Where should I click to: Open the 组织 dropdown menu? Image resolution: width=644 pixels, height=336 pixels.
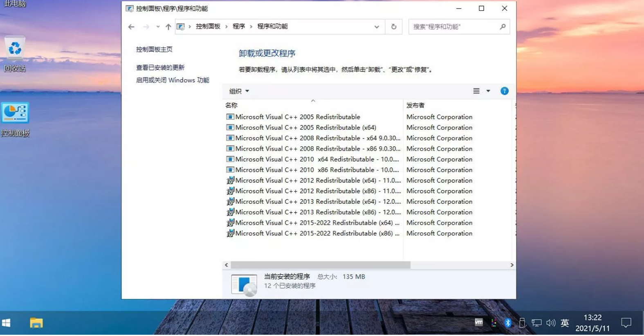[x=239, y=91]
